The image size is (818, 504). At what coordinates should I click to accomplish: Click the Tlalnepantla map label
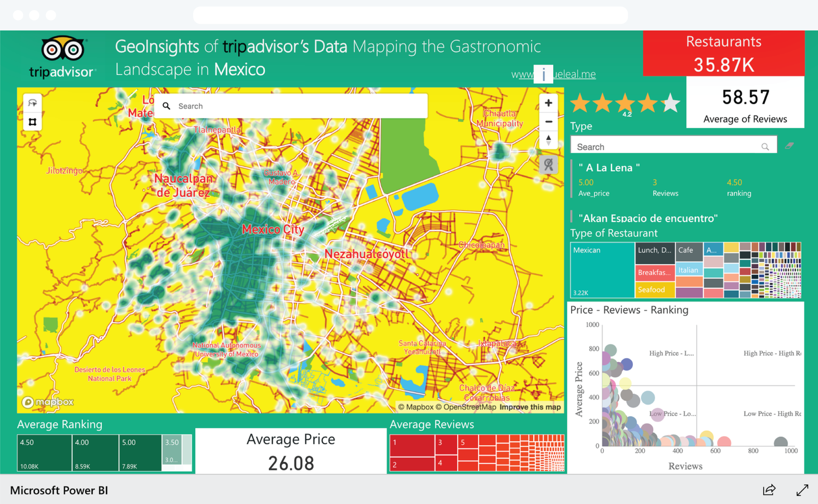pyautogui.click(x=217, y=130)
